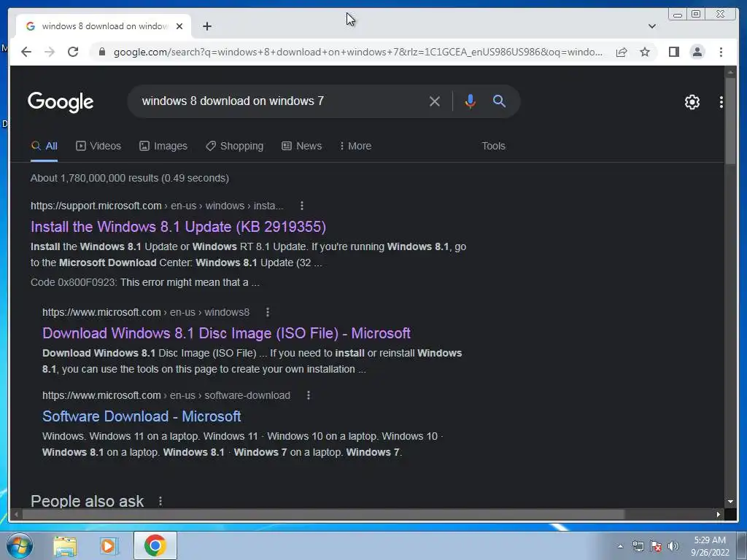Share this page via share icon
Viewport: 747px width, 560px height.
[x=622, y=52]
